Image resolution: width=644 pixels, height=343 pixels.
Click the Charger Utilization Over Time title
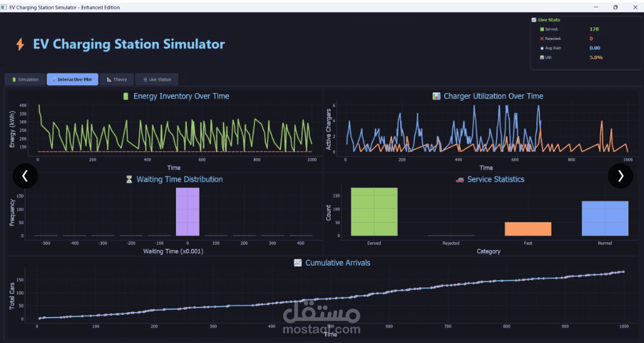[x=493, y=96]
